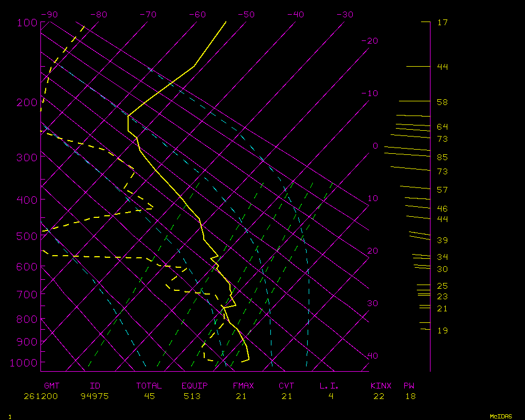Click the 85 knot wind speed label
This screenshot has width=525, height=420.
442,157
